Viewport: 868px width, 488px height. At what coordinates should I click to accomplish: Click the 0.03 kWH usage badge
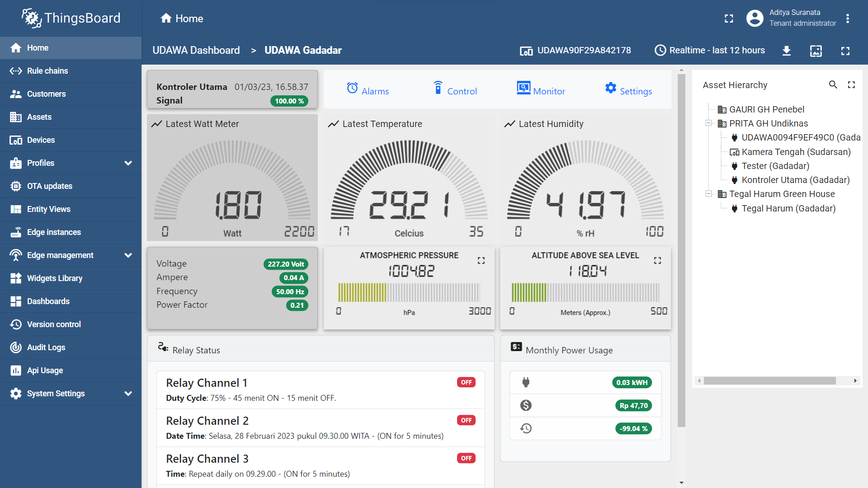tap(632, 383)
